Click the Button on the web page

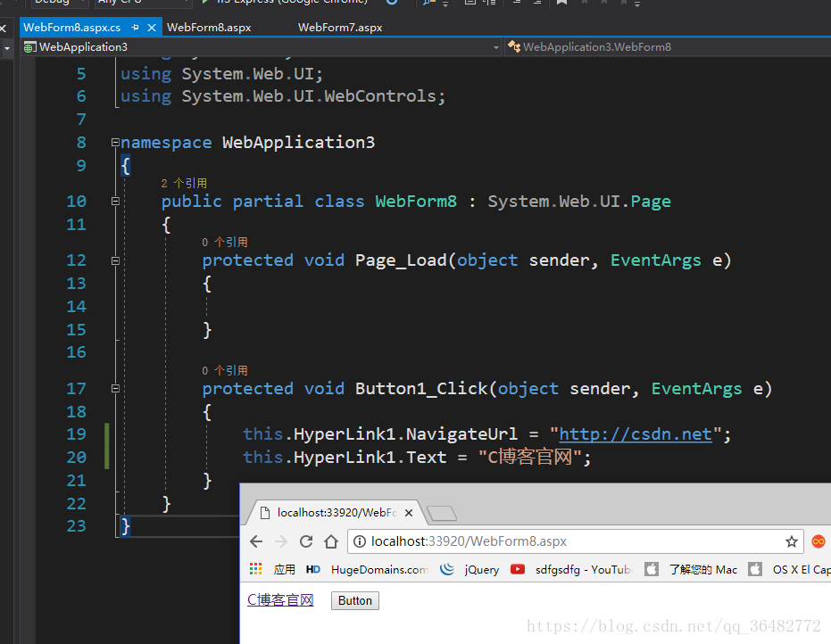(x=355, y=600)
